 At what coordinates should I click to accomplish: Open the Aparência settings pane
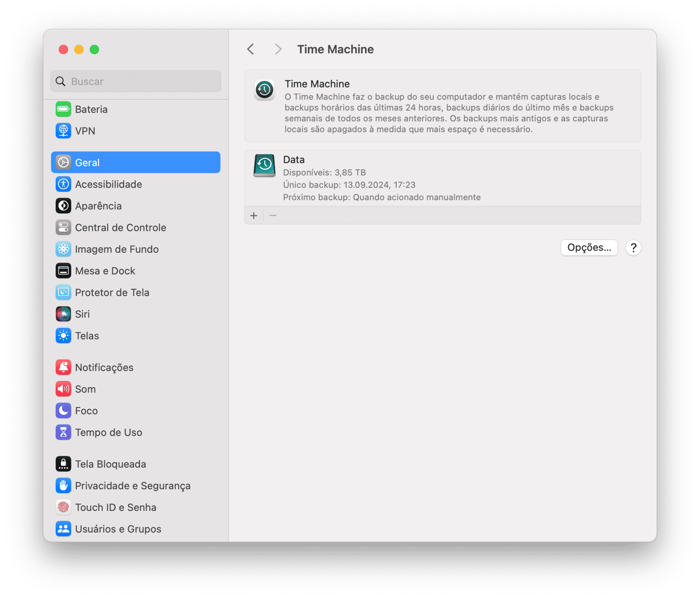[98, 206]
